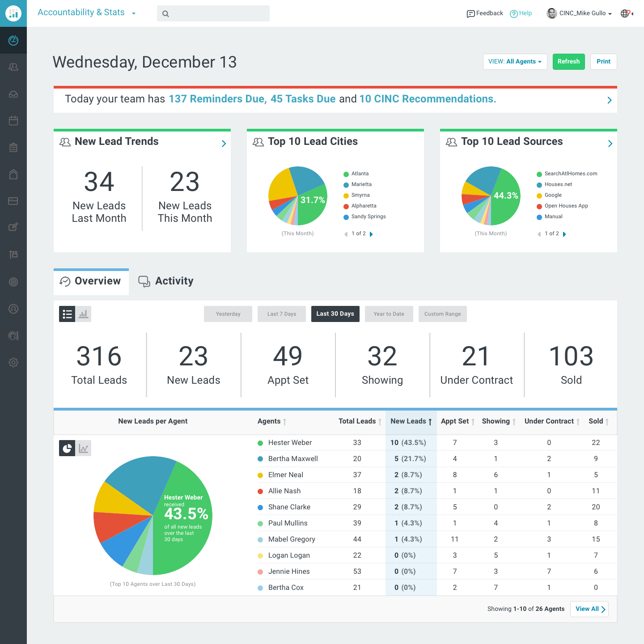Sort by Agents column header
The image size is (644, 644).
[x=272, y=421]
